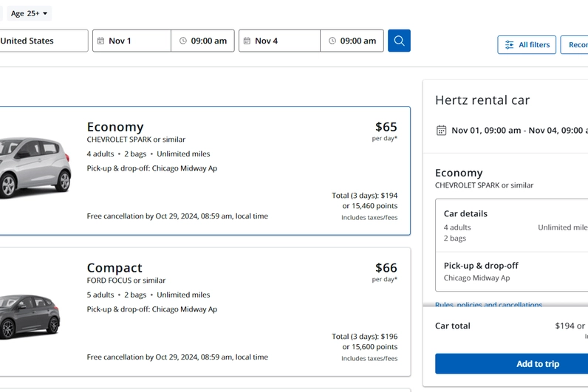The width and height of the screenshot is (588, 392).
Task: Click the United States location field
Action: pos(44,41)
